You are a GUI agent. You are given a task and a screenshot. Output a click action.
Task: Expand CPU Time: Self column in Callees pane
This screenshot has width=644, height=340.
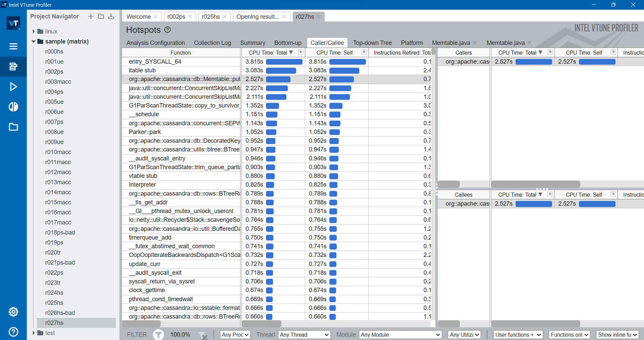pyautogui.click(x=613, y=194)
